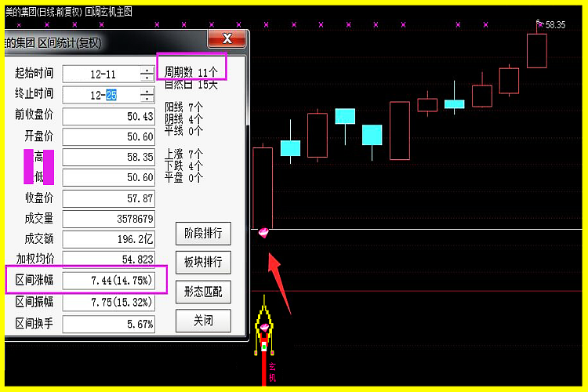This screenshot has height=392, width=588.
Task: Increase the 起始时间 value with up spinner
Action: (147, 70)
